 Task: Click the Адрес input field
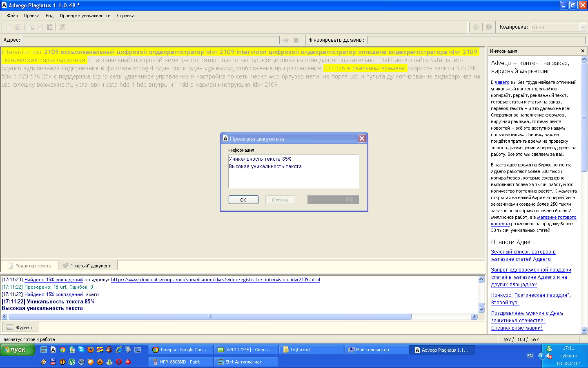[151, 40]
